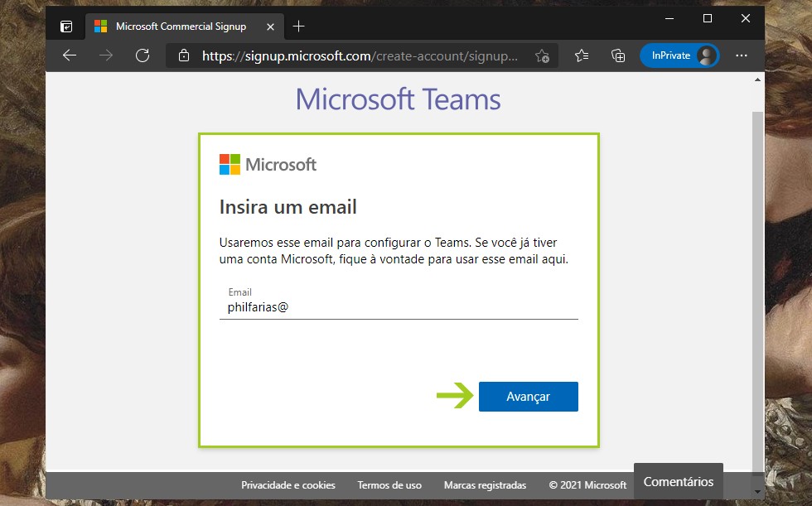Open the tab actions menu icon
Image resolution: width=812 pixels, height=506 pixels.
pyautogui.click(x=66, y=27)
